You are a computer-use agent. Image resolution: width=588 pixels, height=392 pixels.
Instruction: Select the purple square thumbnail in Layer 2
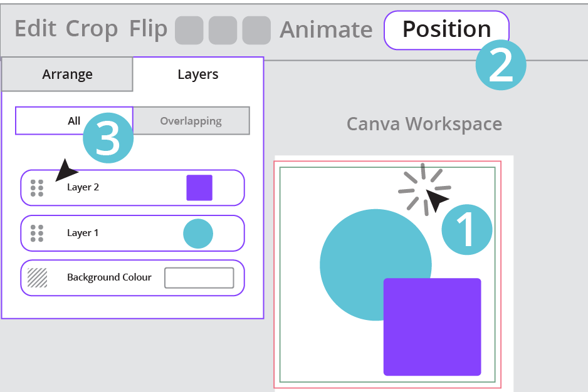199,188
